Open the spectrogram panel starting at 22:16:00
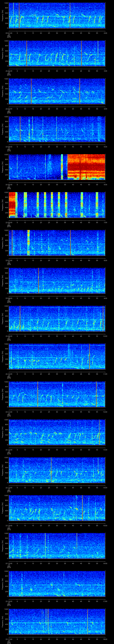Screen dimensions: 114x644 click(x=57, y=584)
